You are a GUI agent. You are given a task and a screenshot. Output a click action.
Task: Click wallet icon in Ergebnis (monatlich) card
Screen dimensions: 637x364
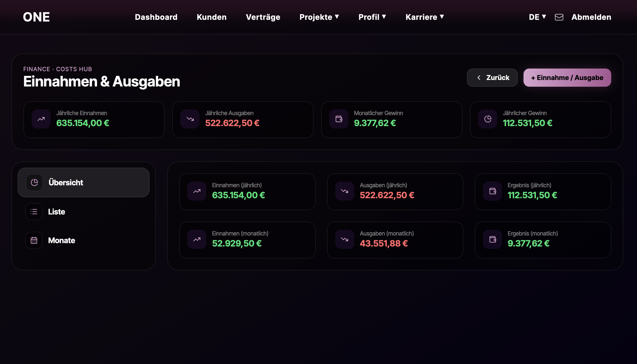click(492, 239)
